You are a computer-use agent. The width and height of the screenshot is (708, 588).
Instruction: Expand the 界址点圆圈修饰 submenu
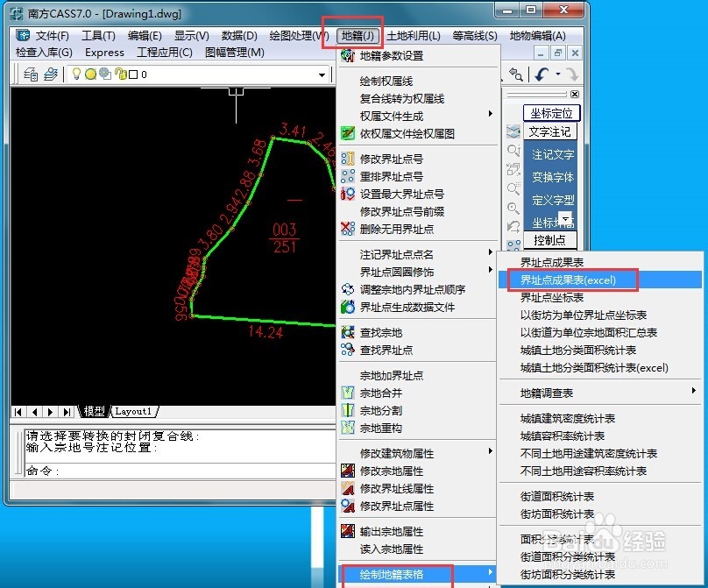pyautogui.click(x=491, y=270)
